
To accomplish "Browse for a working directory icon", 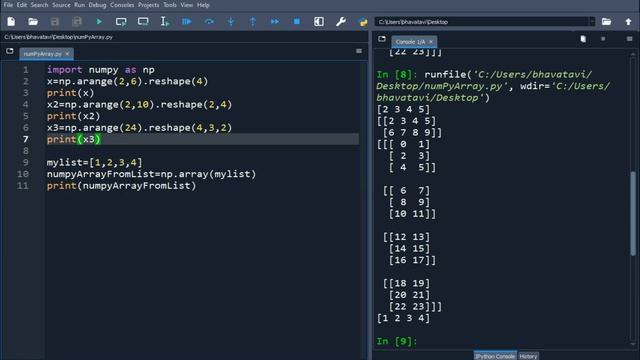I will 607,22.
